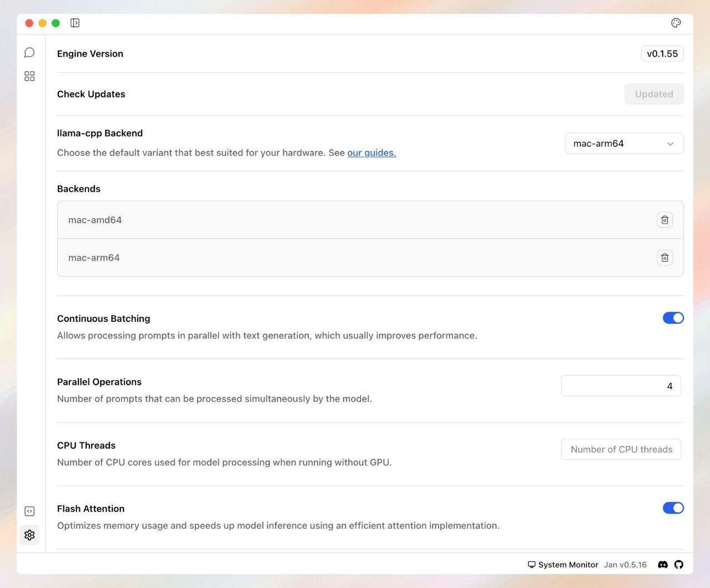Delete the mac-arm64 backend
Screen dimensions: 710x588
(x=664, y=257)
